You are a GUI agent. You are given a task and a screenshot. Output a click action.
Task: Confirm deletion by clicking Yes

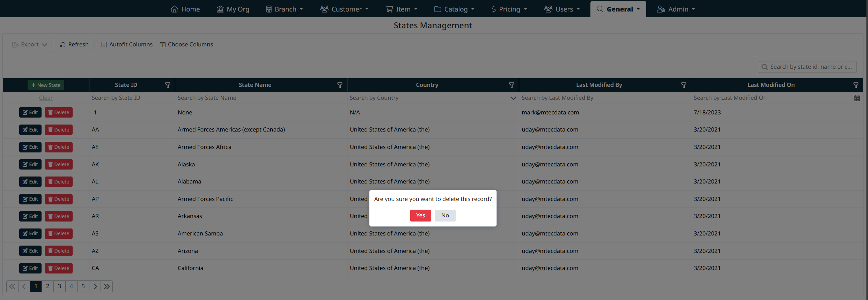pyautogui.click(x=420, y=216)
